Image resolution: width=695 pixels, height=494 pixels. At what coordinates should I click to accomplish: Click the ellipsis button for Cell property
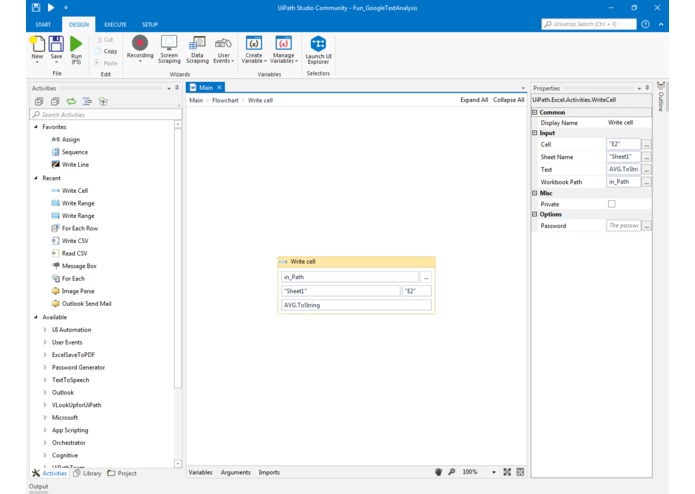point(646,144)
